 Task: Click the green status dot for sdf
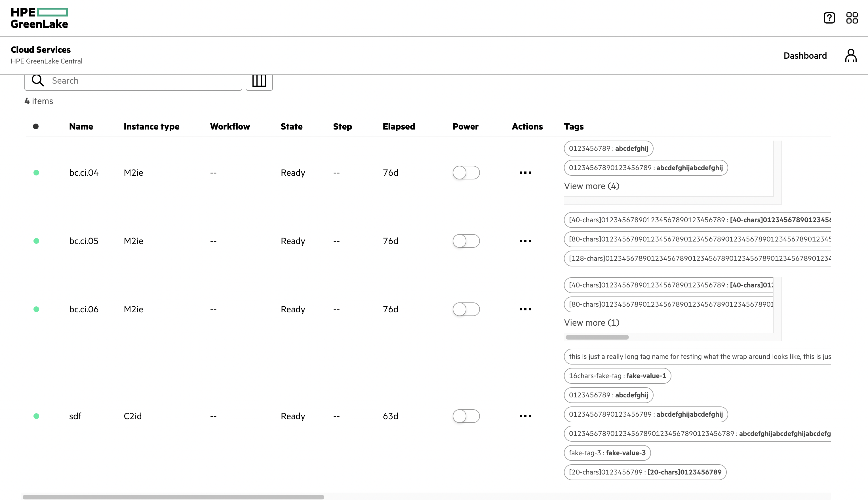pyautogui.click(x=36, y=416)
